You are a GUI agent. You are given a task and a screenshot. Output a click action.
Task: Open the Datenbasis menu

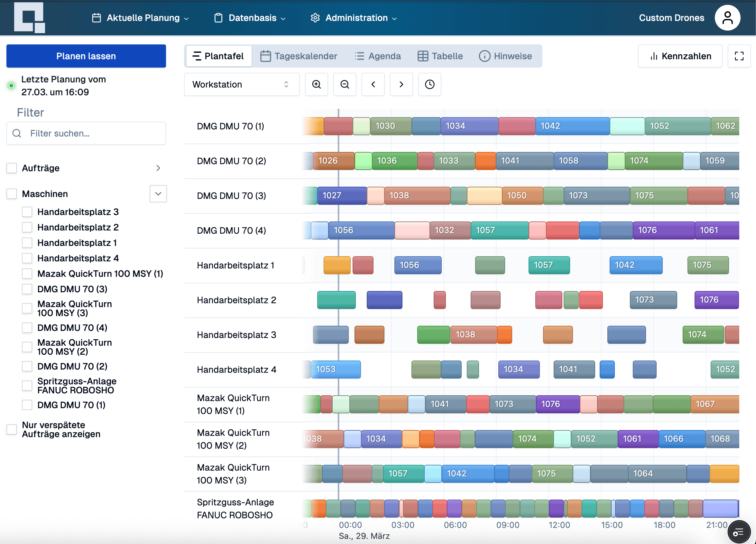(250, 18)
